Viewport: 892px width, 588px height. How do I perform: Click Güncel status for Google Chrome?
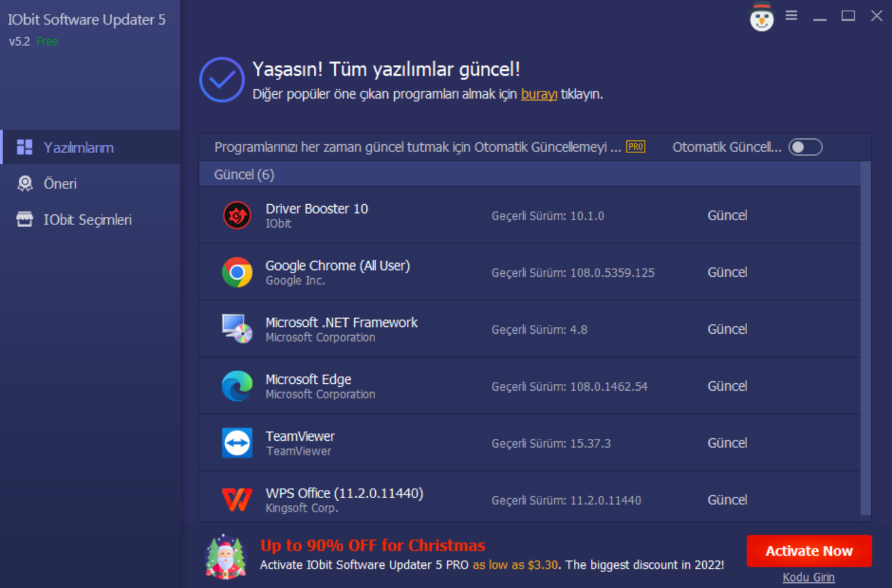click(728, 273)
